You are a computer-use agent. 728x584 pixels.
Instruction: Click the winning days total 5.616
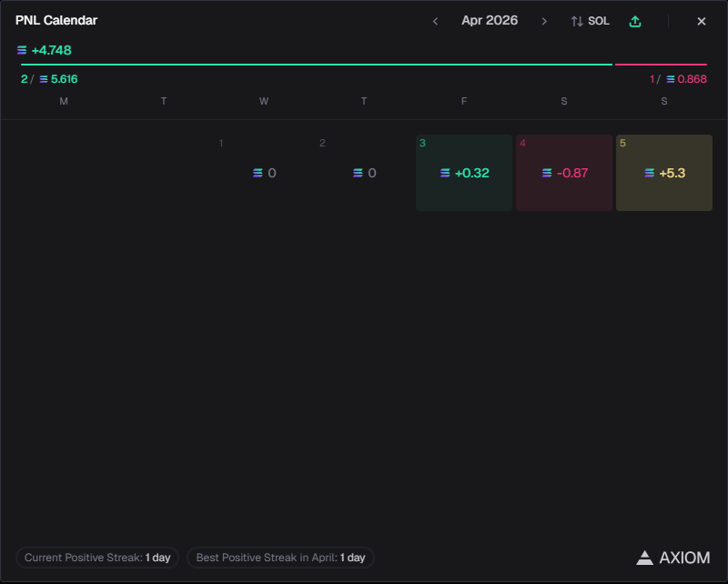(x=64, y=79)
